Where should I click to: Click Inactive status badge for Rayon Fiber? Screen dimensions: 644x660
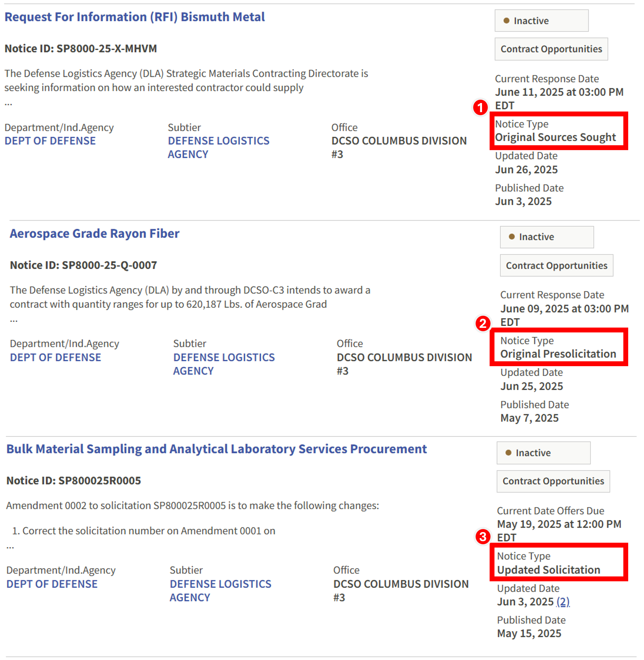pos(546,237)
